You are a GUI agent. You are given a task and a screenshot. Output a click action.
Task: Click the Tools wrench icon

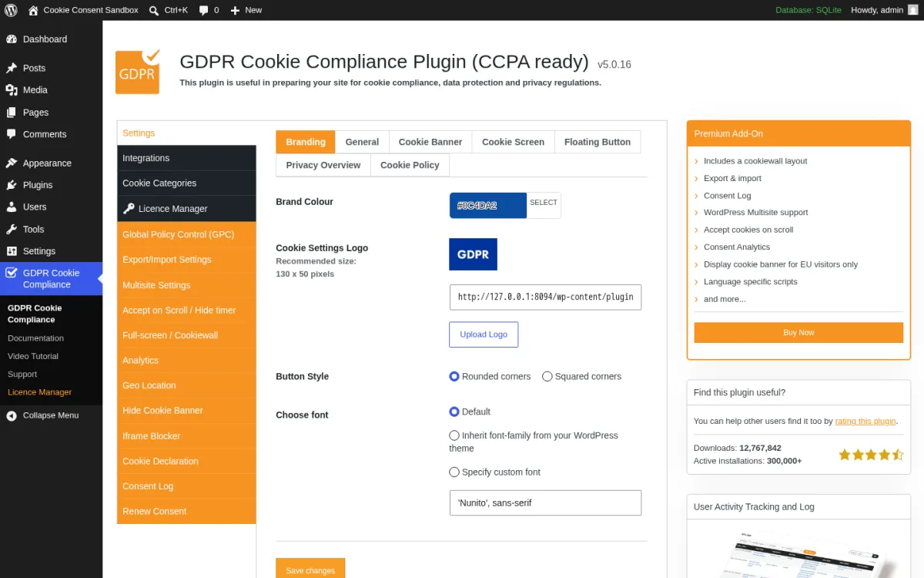pos(12,229)
